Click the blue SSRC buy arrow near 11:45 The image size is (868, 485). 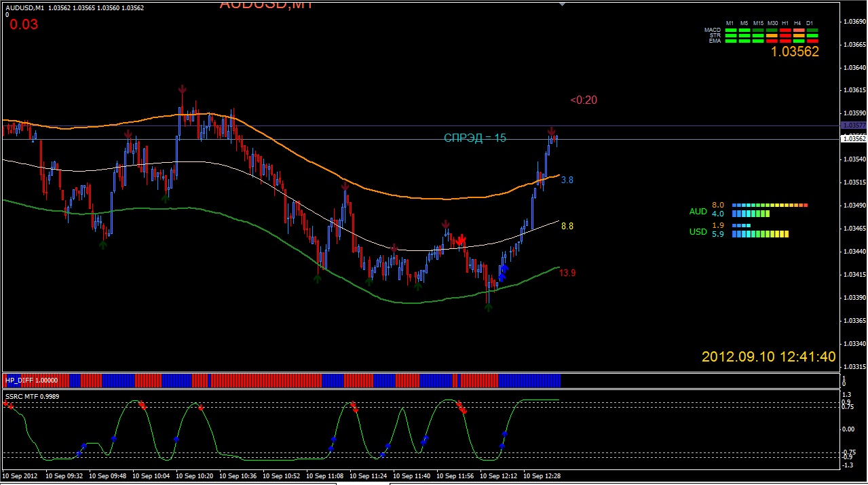(x=424, y=440)
